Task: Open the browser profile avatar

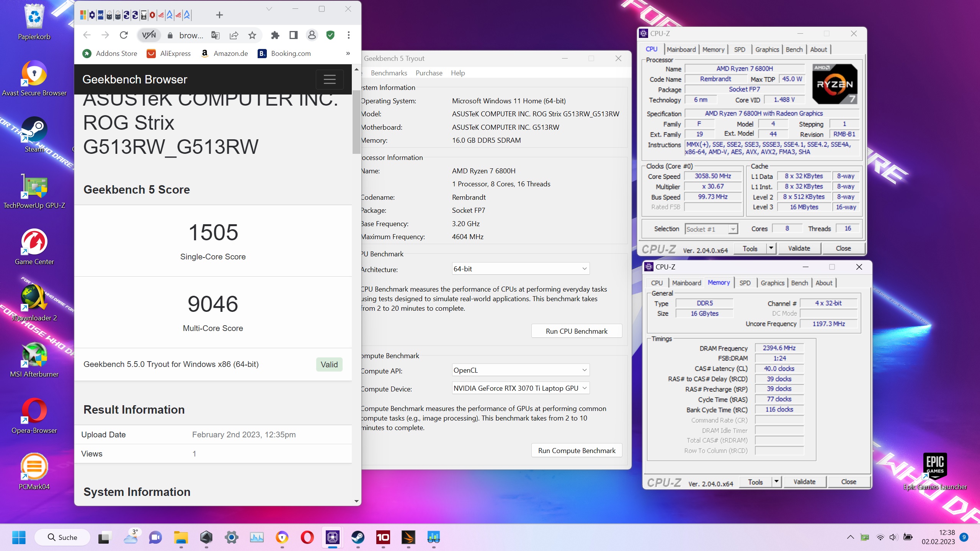Action: coord(312,35)
